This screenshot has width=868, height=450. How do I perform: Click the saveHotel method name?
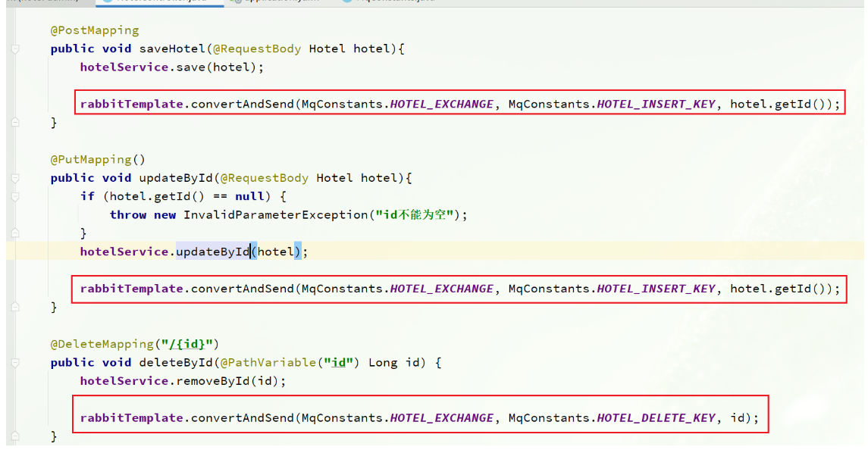(x=172, y=48)
